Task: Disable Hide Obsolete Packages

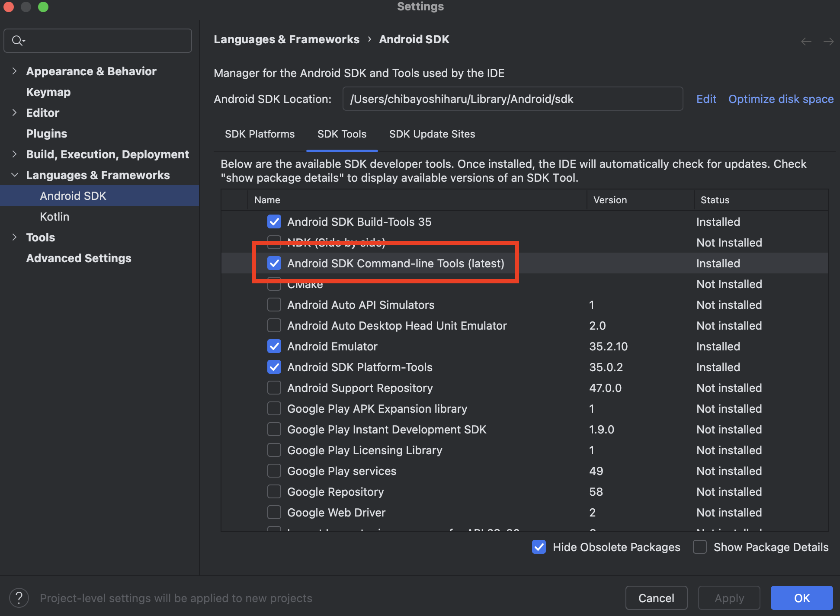Action: pyautogui.click(x=539, y=547)
